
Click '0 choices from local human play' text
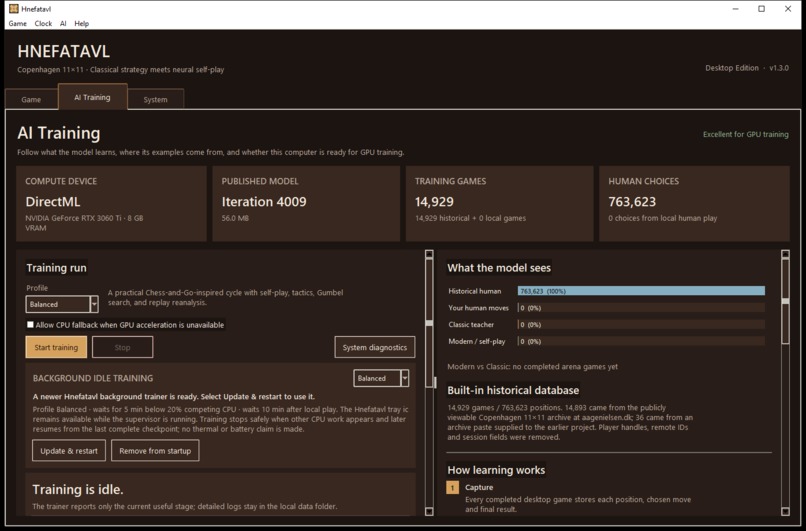pos(663,218)
